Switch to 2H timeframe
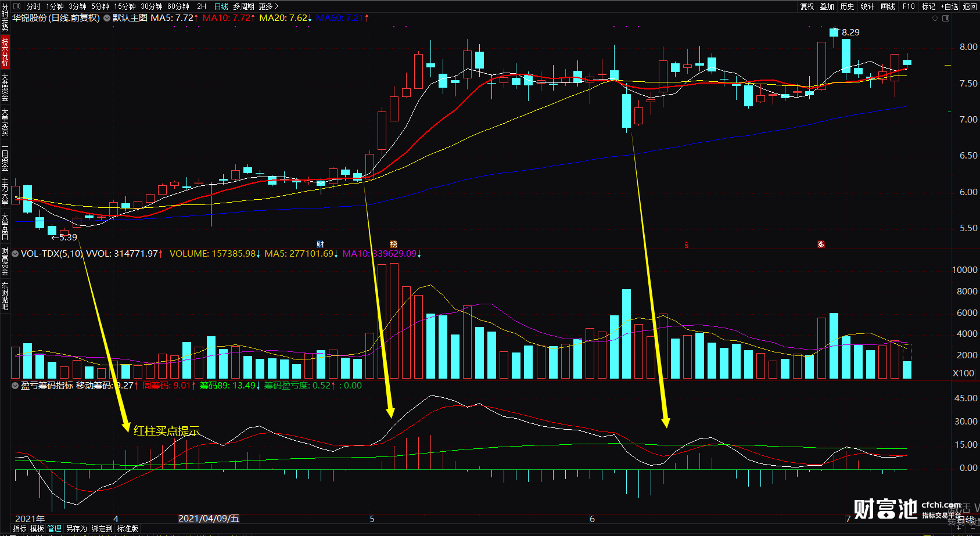 (202, 6)
